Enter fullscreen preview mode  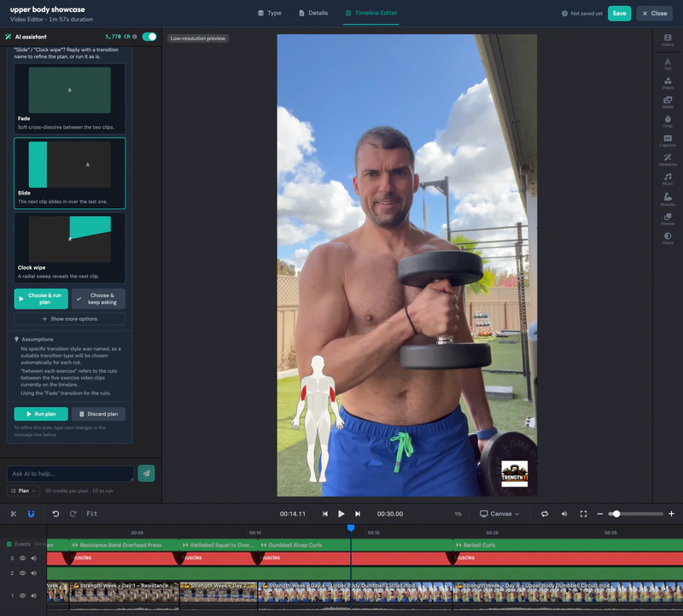pos(583,514)
